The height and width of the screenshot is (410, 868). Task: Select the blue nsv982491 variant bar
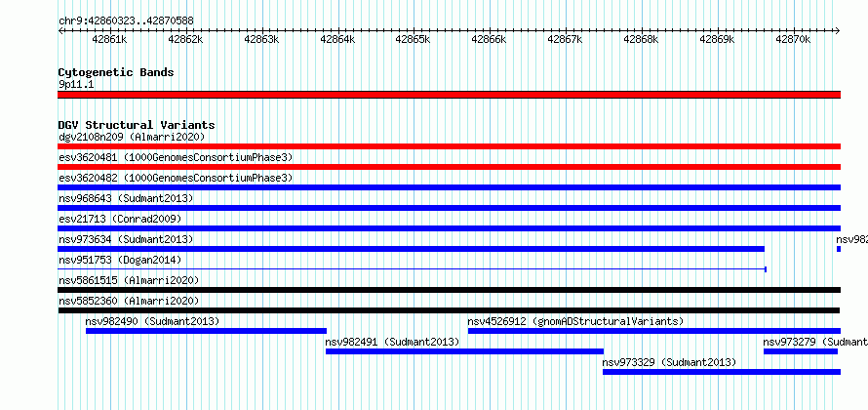point(464,351)
